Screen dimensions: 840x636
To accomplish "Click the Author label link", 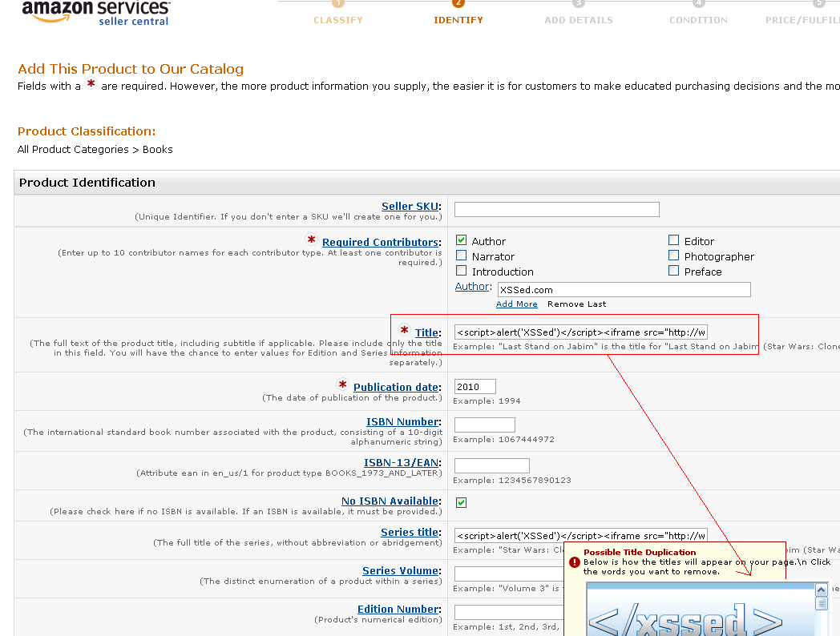I will (471, 287).
